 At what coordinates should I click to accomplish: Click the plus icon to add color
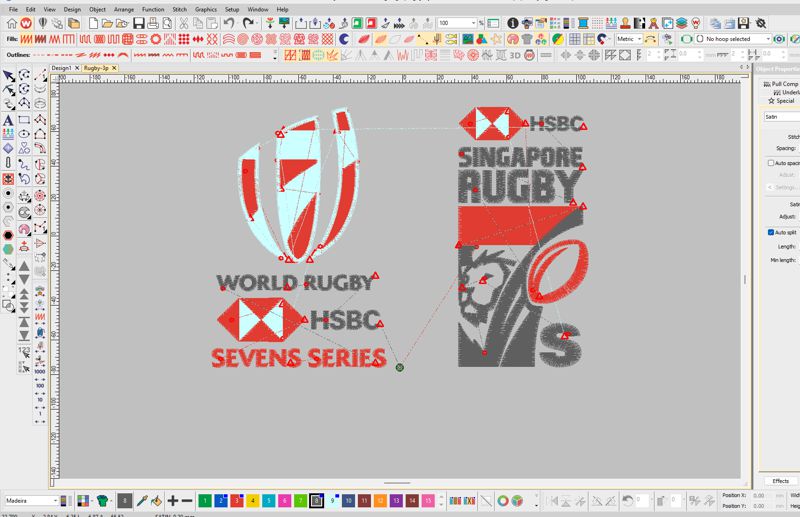click(x=172, y=501)
